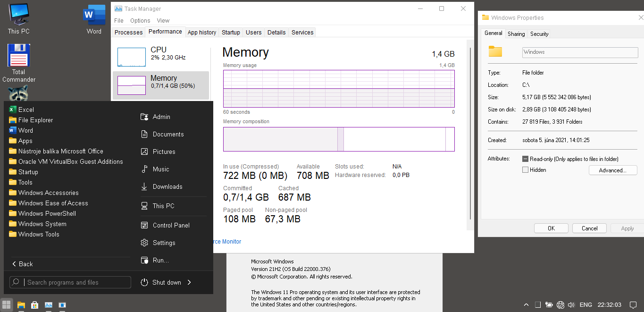This screenshot has width=644, height=312.
Task: Click the Start button on the taskbar
Action: pos(7,305)
